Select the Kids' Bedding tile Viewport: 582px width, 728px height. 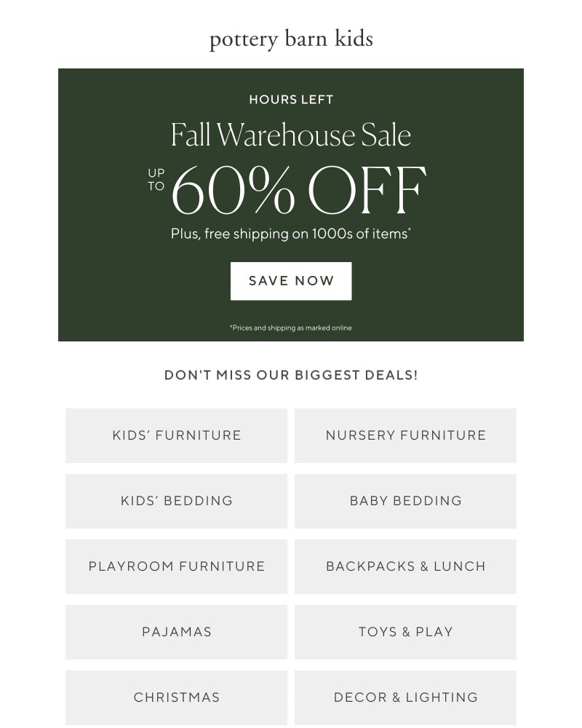click(177, 501)
